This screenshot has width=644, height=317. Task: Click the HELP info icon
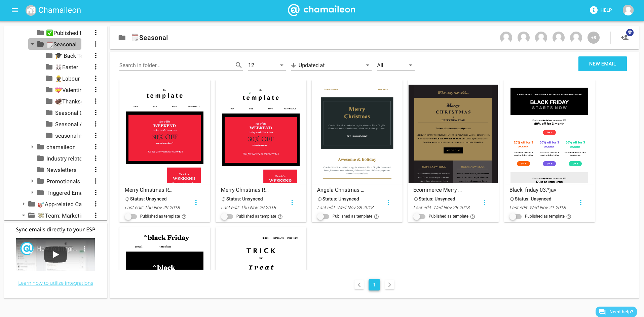click(593, 10)
